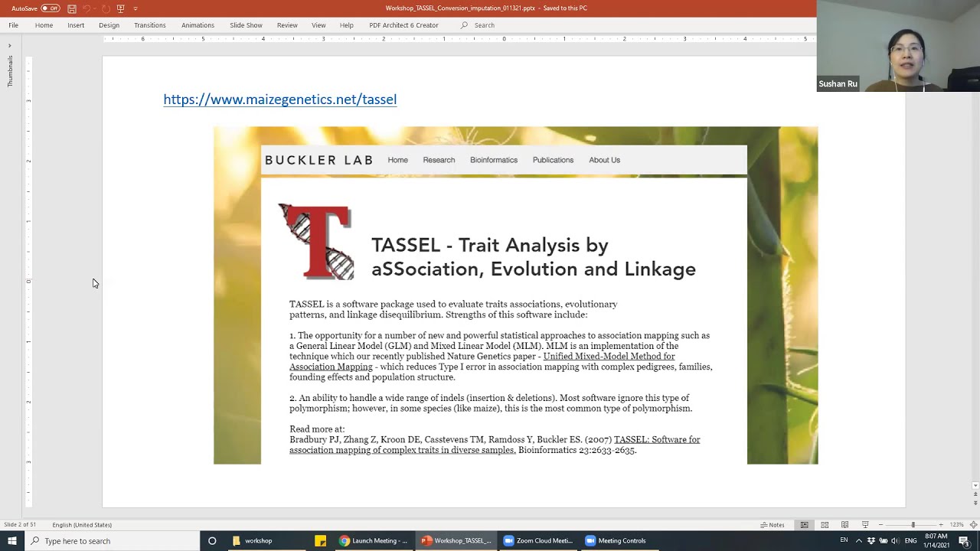Go to the Animations ribbon tab
The height and width of the screenshot is (551, 980).
coord(198,25)
